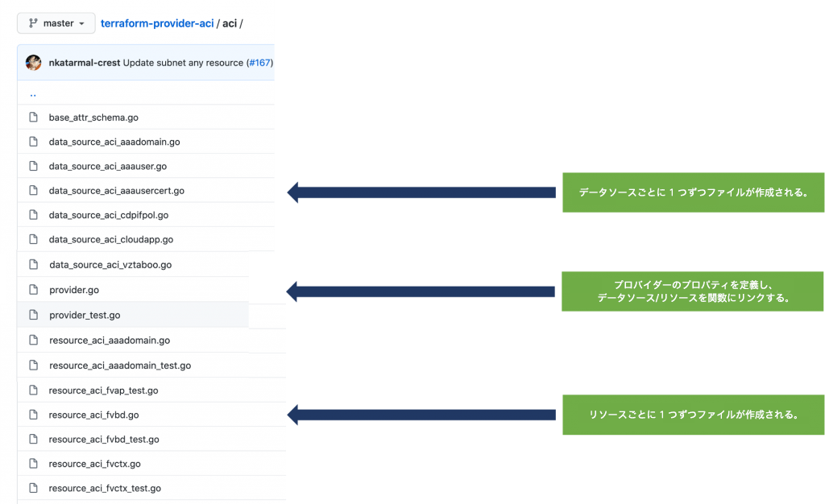The height and width of the screenshot is (504, 825).
Task: Select resource_aci_aaadomain_test.go from the list
Action: tap(119, 366)
